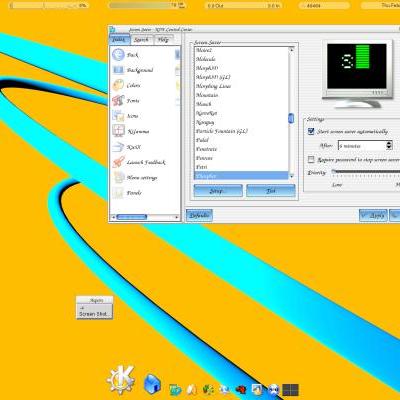Open the Background settings module
400x400 pixels.
pos(132,70)
